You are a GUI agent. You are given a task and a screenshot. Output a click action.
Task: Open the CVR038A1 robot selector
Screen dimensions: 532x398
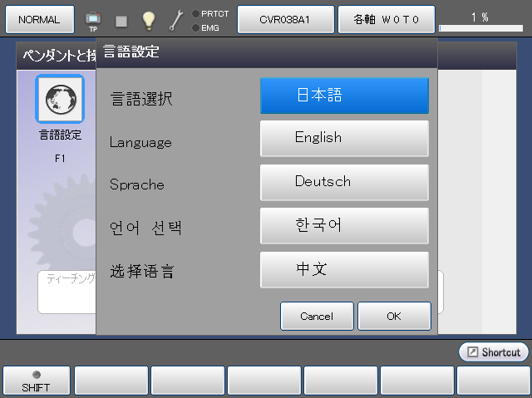[285, 19]
